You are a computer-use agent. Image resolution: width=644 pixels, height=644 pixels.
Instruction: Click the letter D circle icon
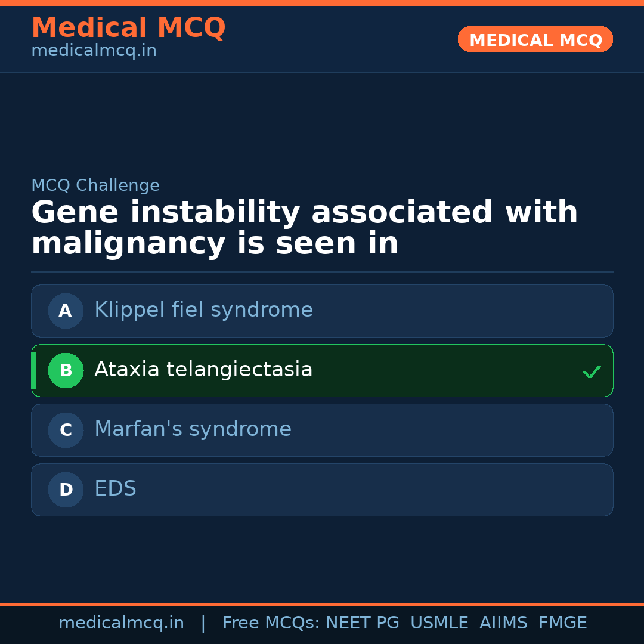tap(66, 490)
